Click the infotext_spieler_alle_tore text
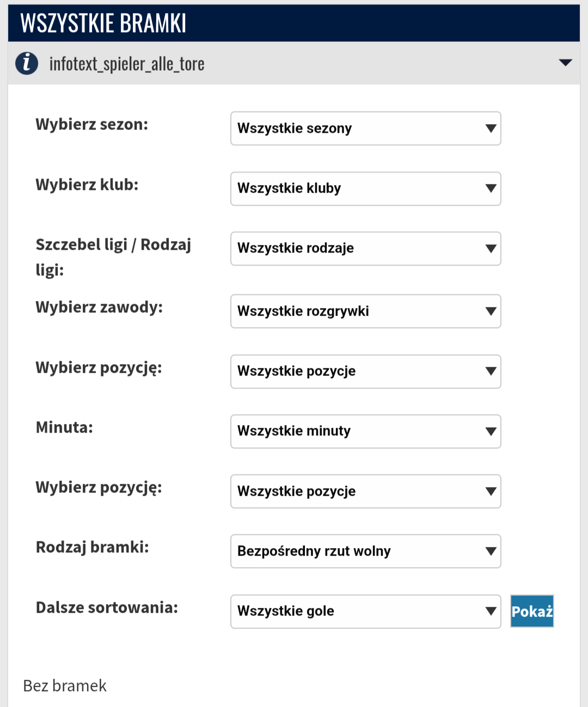Image resolution: width=588 pixels, height=707 pixels. pos(127,64)
